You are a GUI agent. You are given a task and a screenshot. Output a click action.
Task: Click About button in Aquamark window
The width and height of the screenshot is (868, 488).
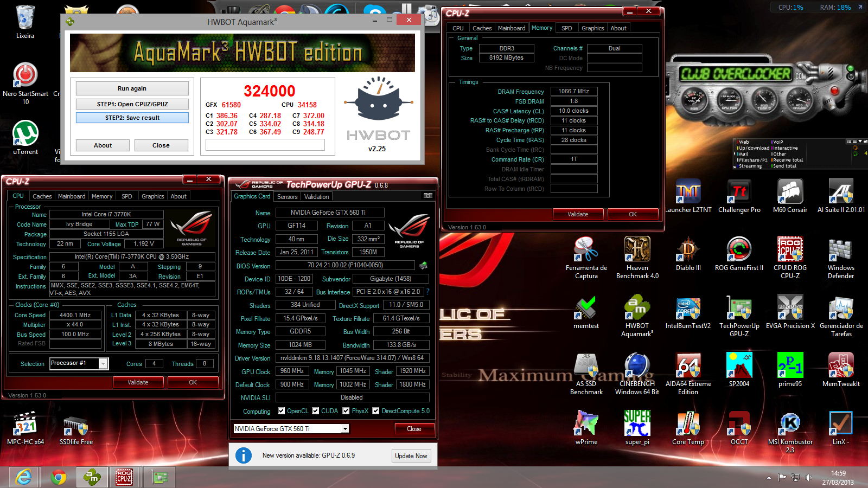click(103, 145)
